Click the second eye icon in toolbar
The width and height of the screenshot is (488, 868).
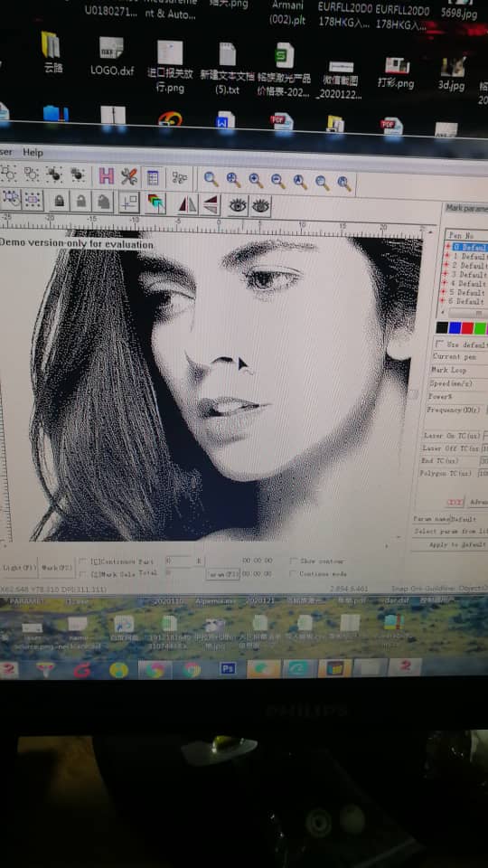pos(260,206)
